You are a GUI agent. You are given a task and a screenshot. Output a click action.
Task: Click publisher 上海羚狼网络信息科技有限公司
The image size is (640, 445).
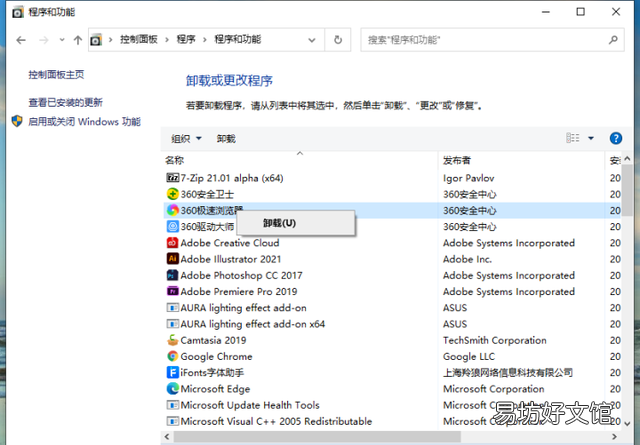coord(508,372)
